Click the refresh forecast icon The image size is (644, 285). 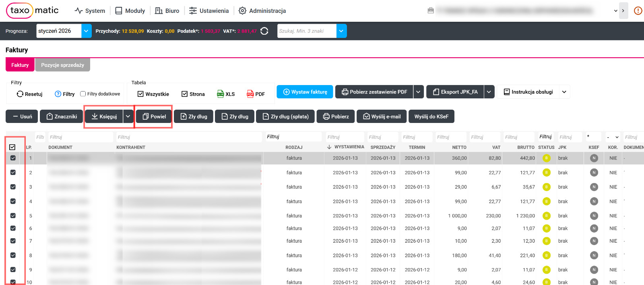tap(264, 31)
